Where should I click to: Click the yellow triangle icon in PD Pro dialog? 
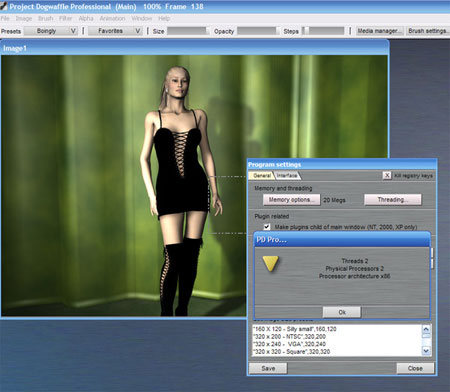click(270, 263)
